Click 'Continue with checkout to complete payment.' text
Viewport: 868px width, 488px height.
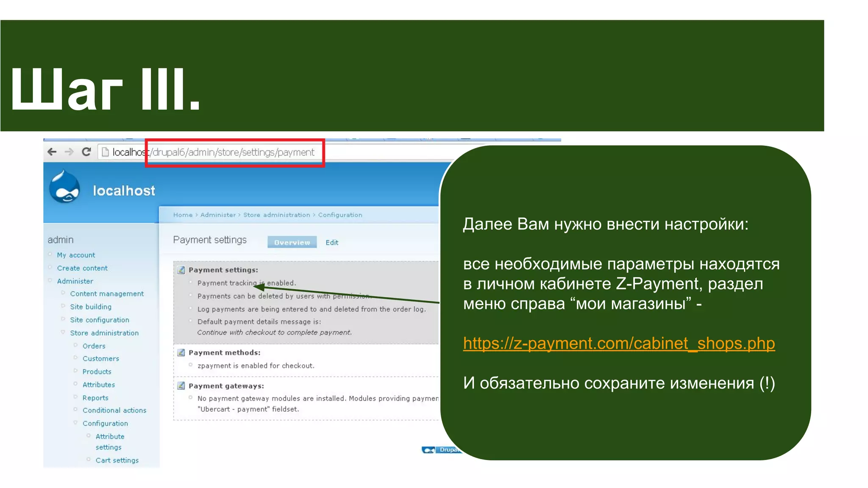coord(275,333)
